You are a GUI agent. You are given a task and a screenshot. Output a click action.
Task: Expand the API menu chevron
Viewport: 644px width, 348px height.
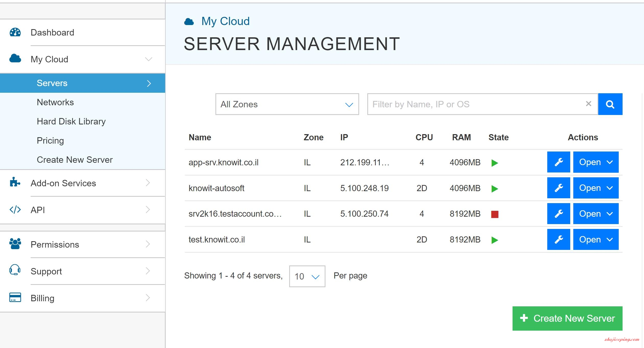coord(148,210)
